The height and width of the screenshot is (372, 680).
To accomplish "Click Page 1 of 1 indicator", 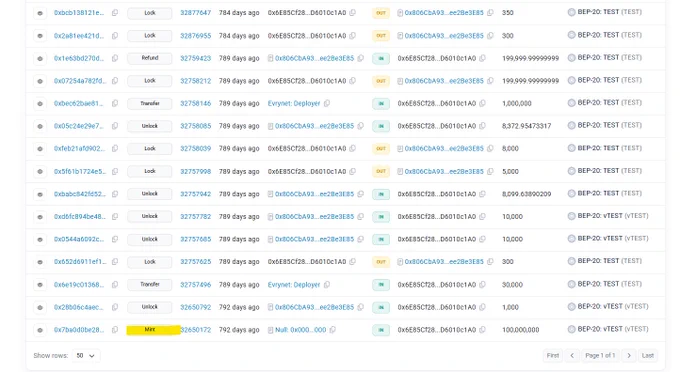I will (600, 356).
